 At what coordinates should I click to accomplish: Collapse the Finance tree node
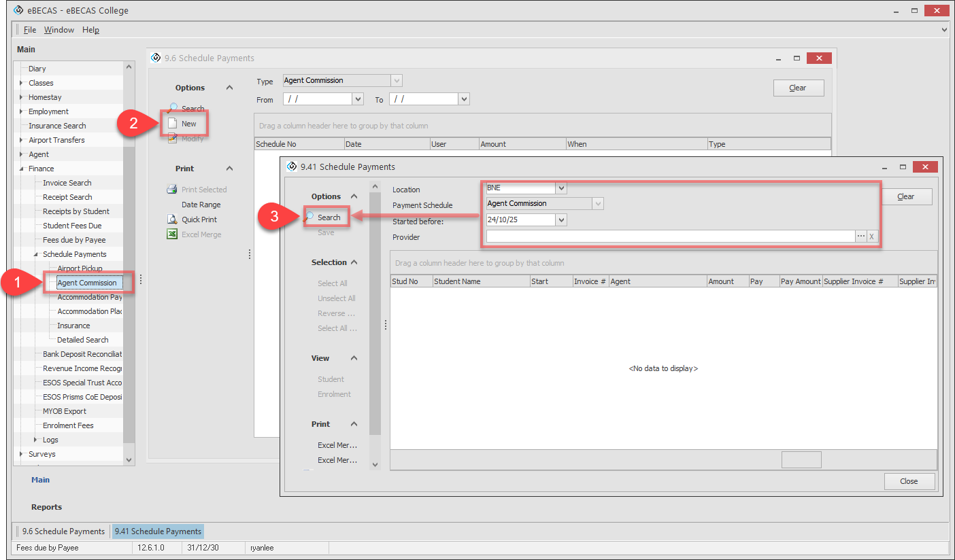click(22, 169)
